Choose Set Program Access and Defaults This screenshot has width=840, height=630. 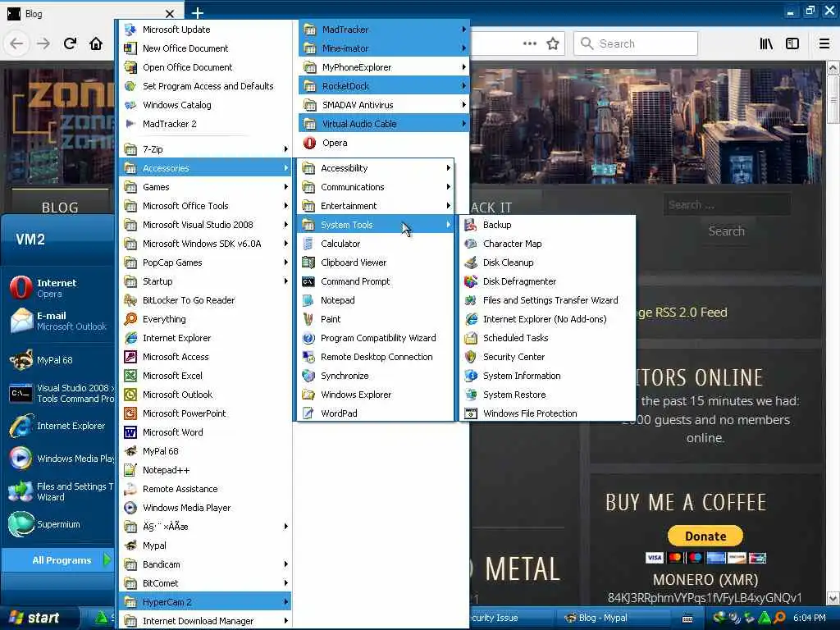click(206, 86)
